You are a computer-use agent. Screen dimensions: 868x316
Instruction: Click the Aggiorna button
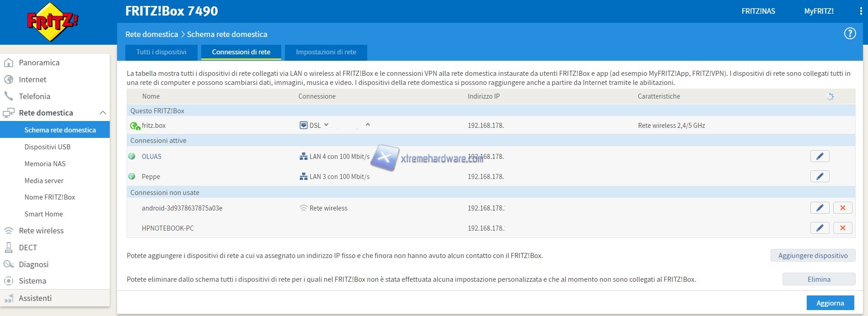pos(830,303)
